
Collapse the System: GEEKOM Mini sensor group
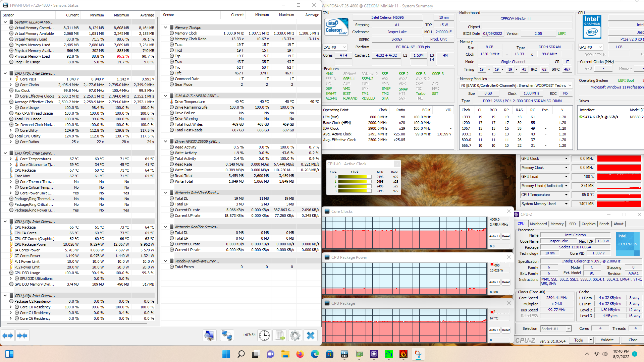point(5,22)
